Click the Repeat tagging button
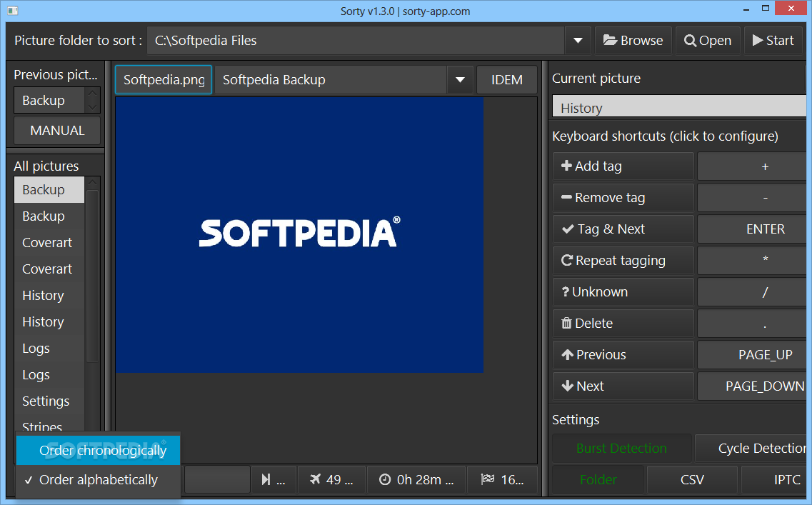812x505 pixels. (623, 261)
